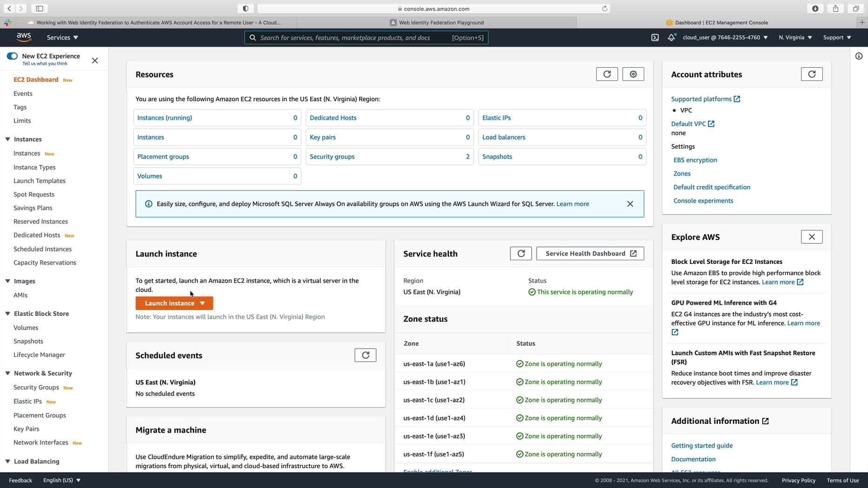Image resolution: width=868 pixels, height=488 pixels.
Task: Show browser tab overview
Action: tap(856, 8)
